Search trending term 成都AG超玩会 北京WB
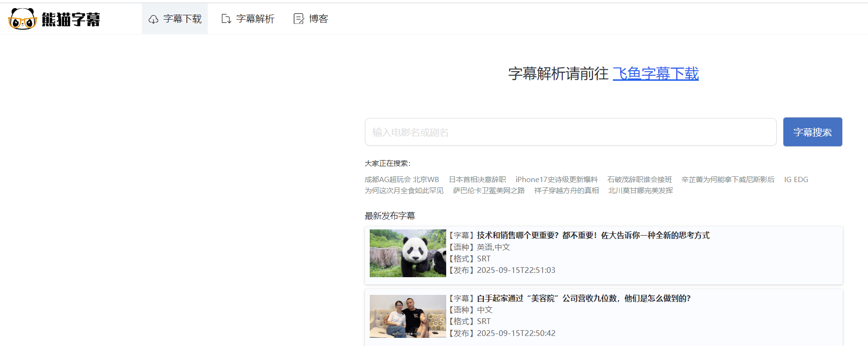This screenshot has width=868, height=346. 401,180
